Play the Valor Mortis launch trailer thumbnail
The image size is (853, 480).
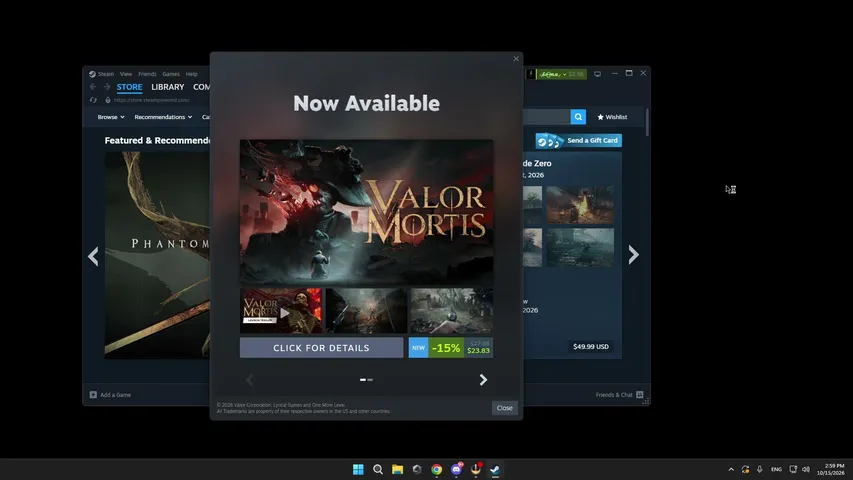pyautogui.click(x=281, y=311)
